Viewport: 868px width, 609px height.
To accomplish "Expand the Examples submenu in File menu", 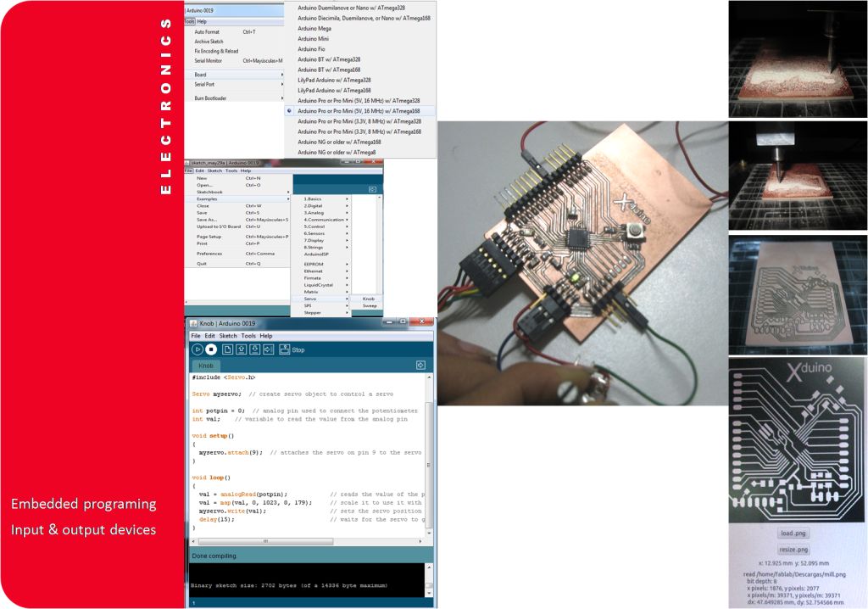I will [x=238, y=199].
